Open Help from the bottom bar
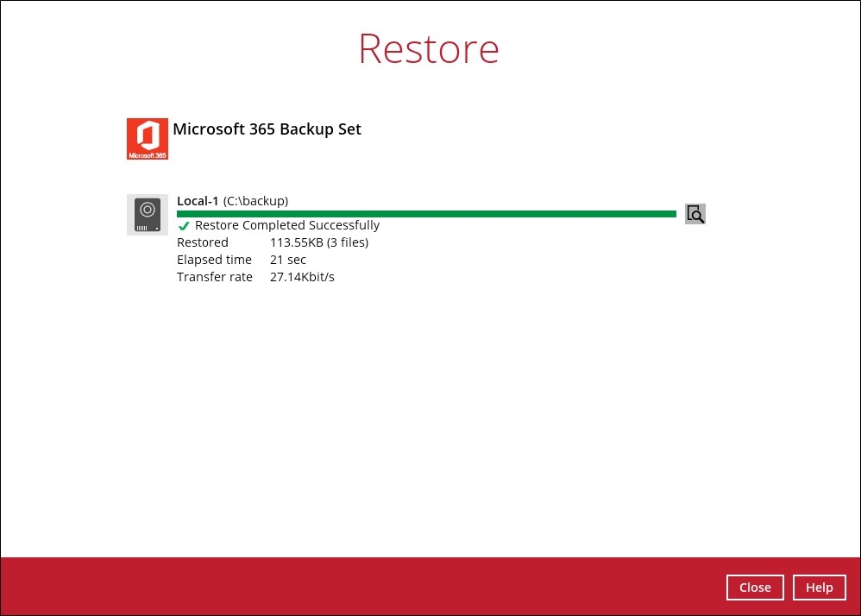The height and width of the screenshot is (616, 861). pyautogui.click(x=819, y=587)
